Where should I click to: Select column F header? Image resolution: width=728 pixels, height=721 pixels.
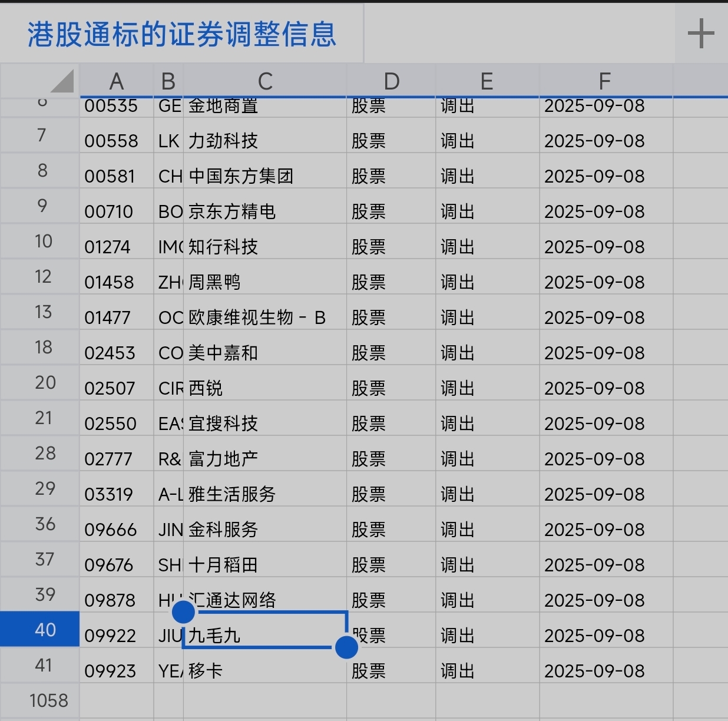[x=605, y=81]
